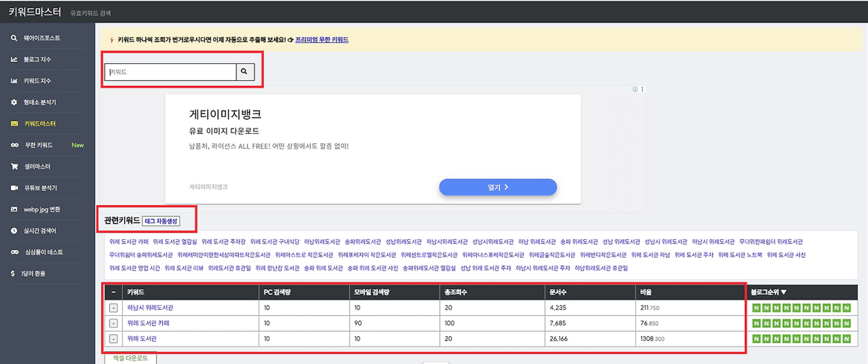Click the 실시간 검색어 clock icon

[x=14, y=231]
